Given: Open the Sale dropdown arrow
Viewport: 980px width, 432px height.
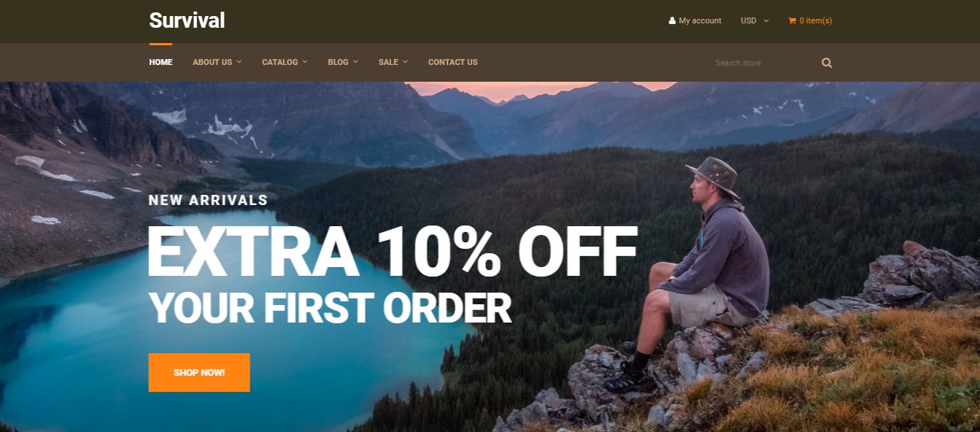Looking at the screenshot, I should 405,62.
